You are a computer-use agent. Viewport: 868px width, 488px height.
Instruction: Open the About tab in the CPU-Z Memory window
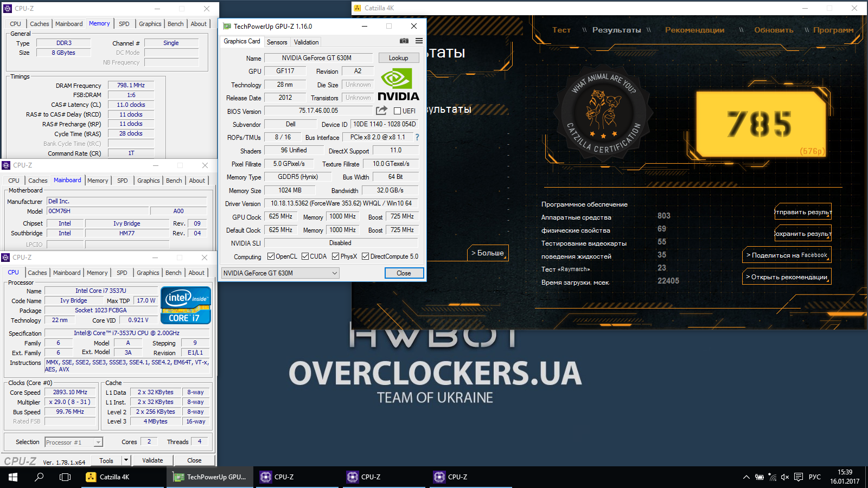click(x=199, y=24)
